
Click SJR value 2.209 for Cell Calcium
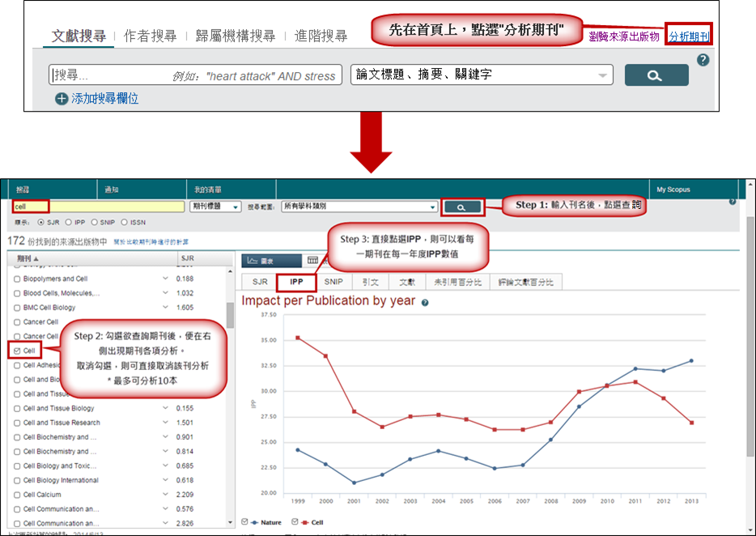[185, 495]
